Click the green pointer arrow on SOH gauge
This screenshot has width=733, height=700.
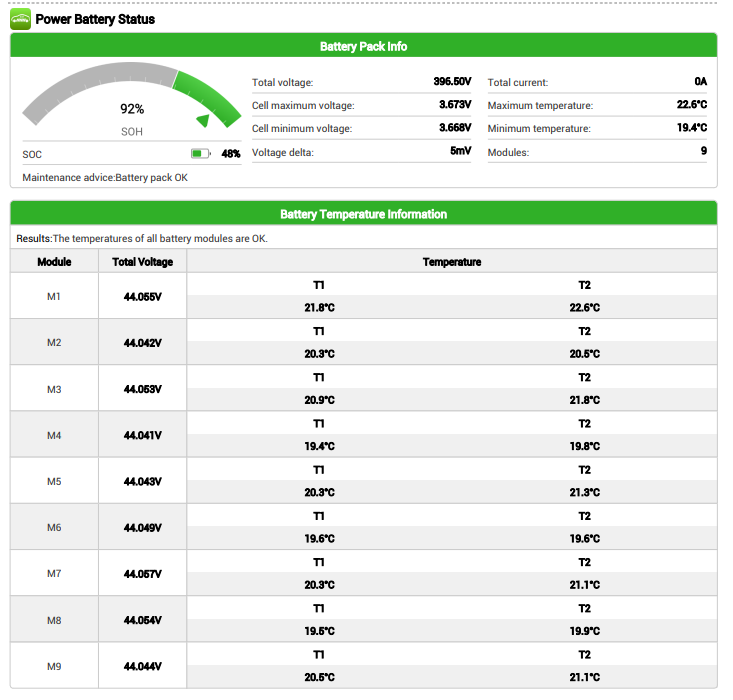coord(203,120)
